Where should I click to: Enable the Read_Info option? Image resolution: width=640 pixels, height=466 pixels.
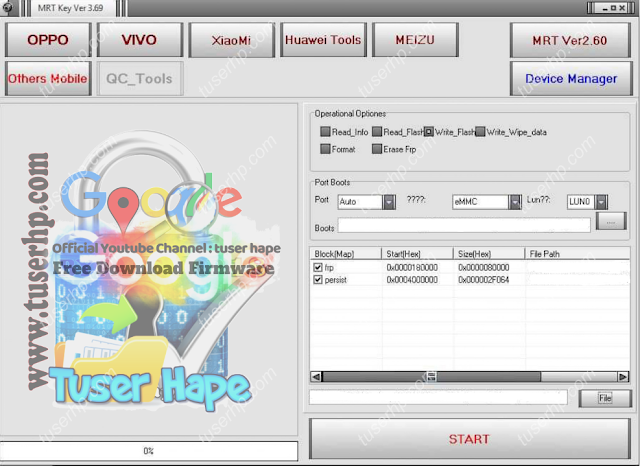(325, 131)
